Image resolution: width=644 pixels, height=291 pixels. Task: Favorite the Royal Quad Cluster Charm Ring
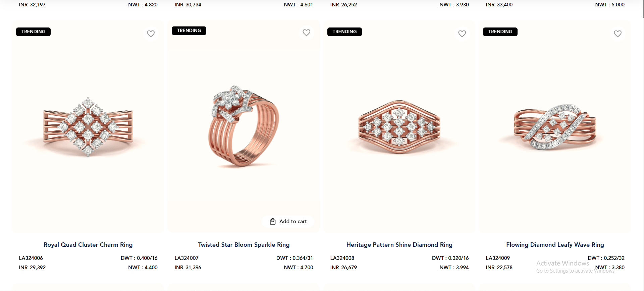(x=151, y=34)
